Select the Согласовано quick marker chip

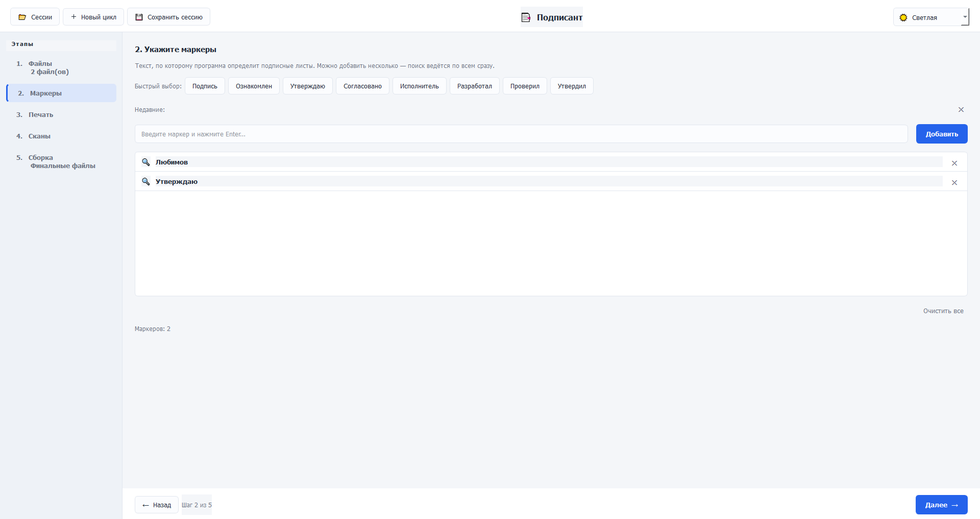pos(362,86)
